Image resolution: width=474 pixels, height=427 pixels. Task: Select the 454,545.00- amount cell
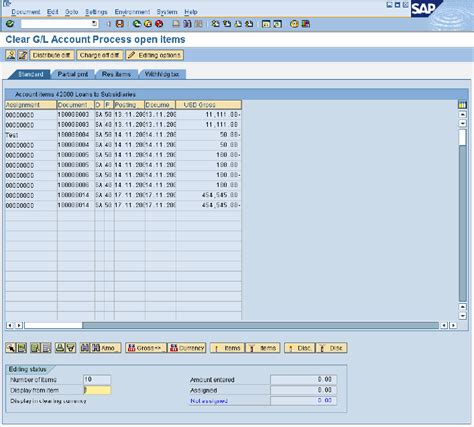[x=209, y=205]
